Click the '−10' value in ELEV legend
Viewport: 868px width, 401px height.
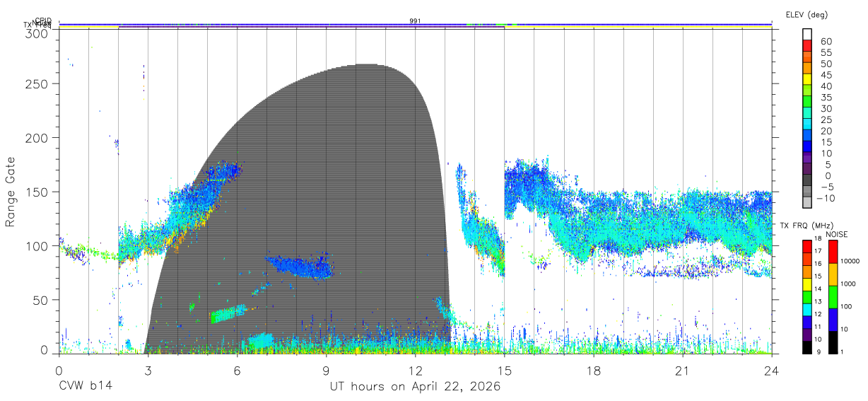coord(826,198)
